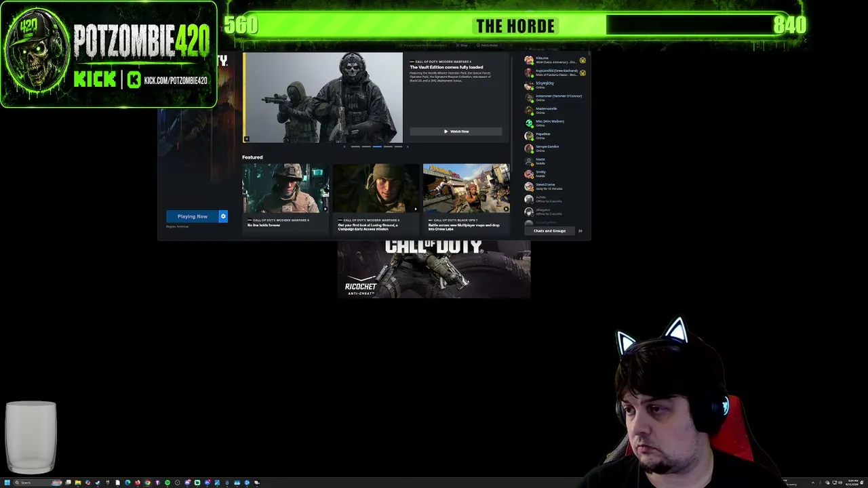The image size is (868, 488).
Task: Click Steve21oma's avatar
Action: (x=529, y=186)
